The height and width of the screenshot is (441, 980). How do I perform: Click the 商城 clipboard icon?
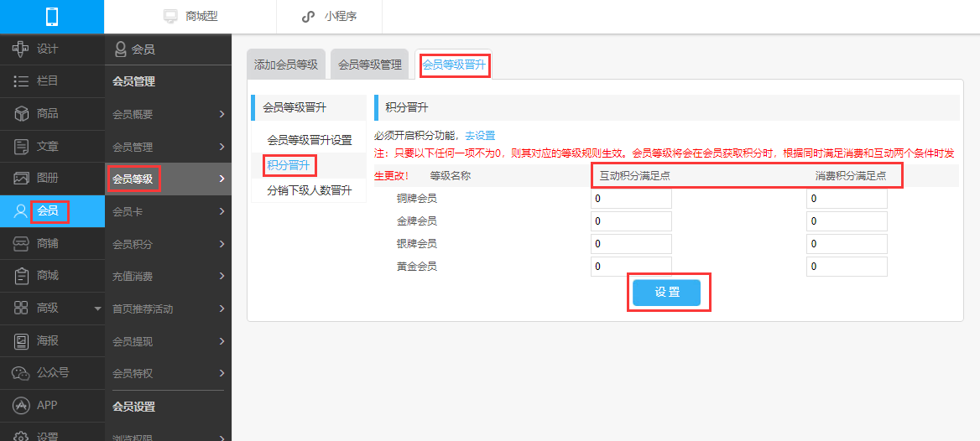coord(21,276)
